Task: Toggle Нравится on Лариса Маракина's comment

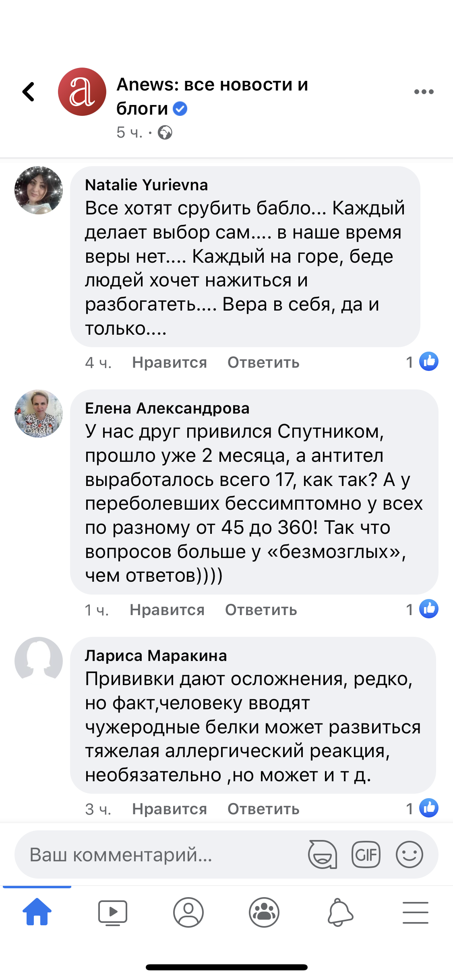Action: click(170, 809)
